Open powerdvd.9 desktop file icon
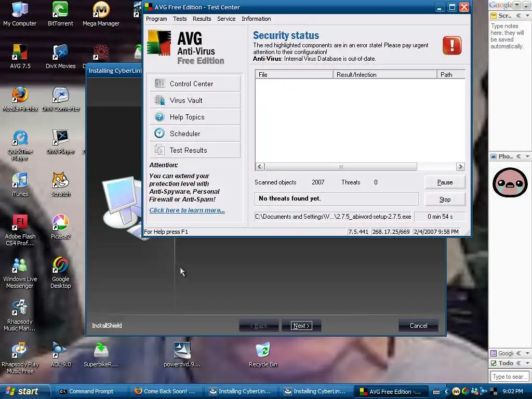Viewport: 532px width, 399px height. (182, 355)
